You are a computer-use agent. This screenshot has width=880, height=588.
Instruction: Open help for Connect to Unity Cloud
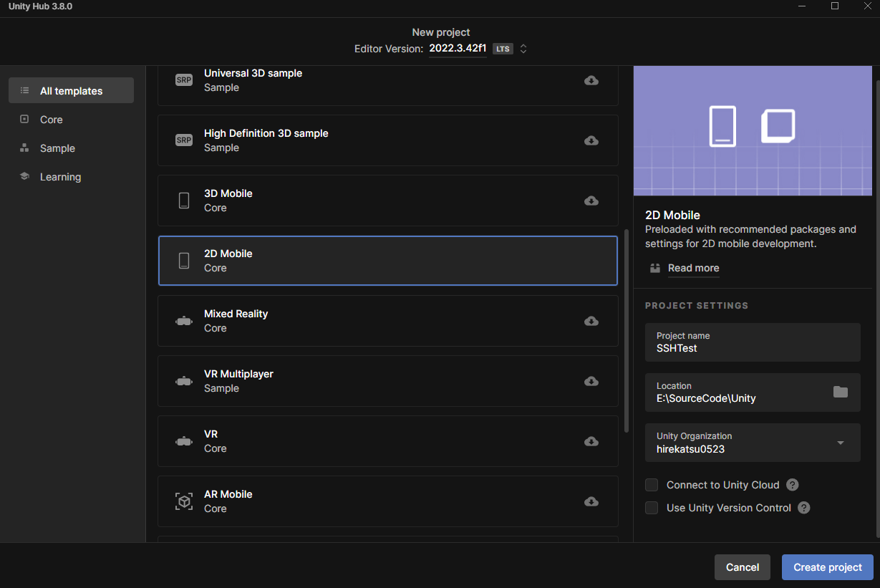point(792,485)
